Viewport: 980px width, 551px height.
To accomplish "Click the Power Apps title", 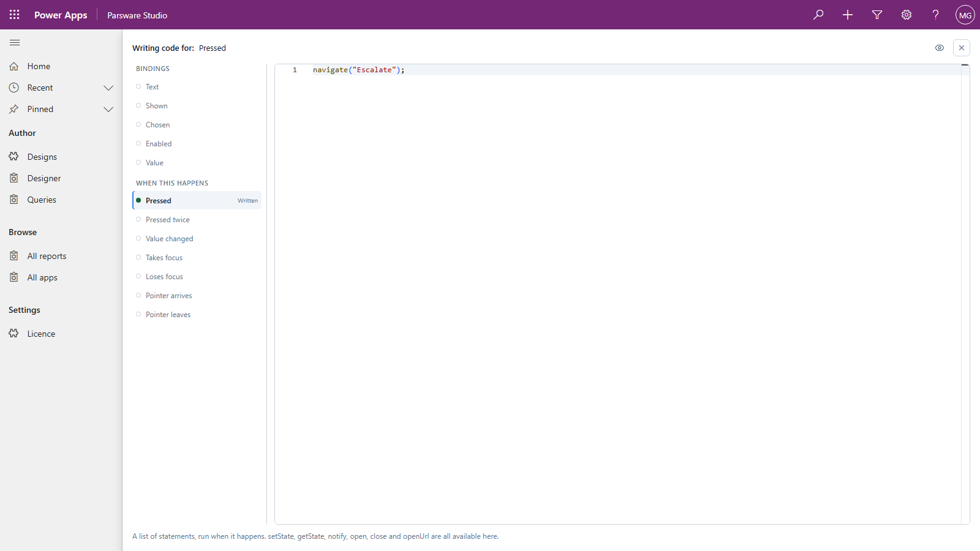I will (x=61, y=15).
